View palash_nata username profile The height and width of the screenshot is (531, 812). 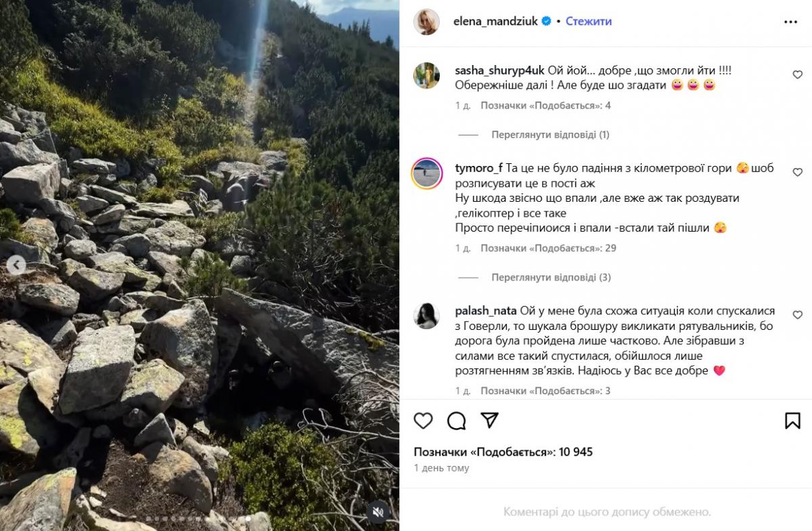[485, 311]
